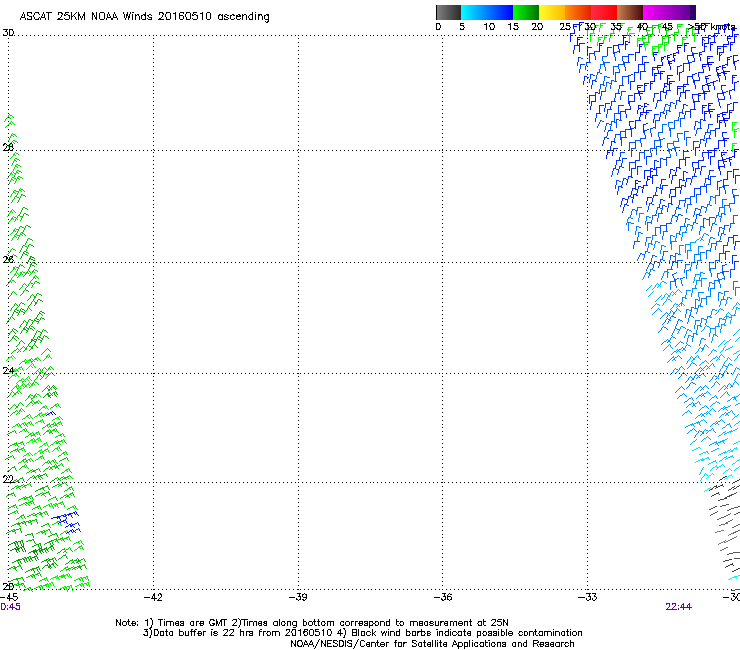
Task: Select latitude axis label 30
Action: (x=8, y=33)
